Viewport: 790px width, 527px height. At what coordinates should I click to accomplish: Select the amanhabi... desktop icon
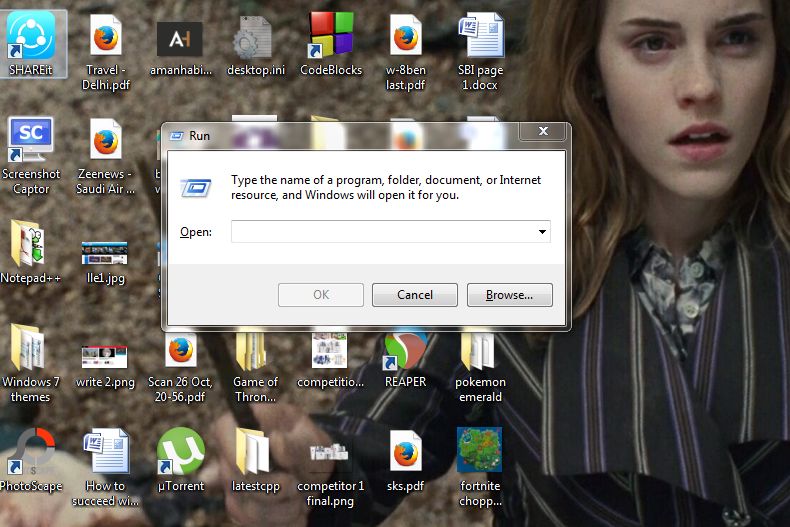coord(180,48)
